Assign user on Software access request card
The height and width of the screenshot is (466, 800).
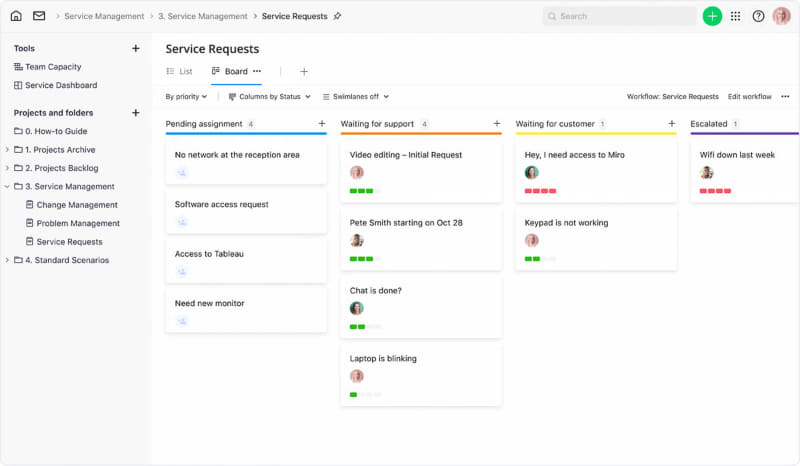pos(182,222)
